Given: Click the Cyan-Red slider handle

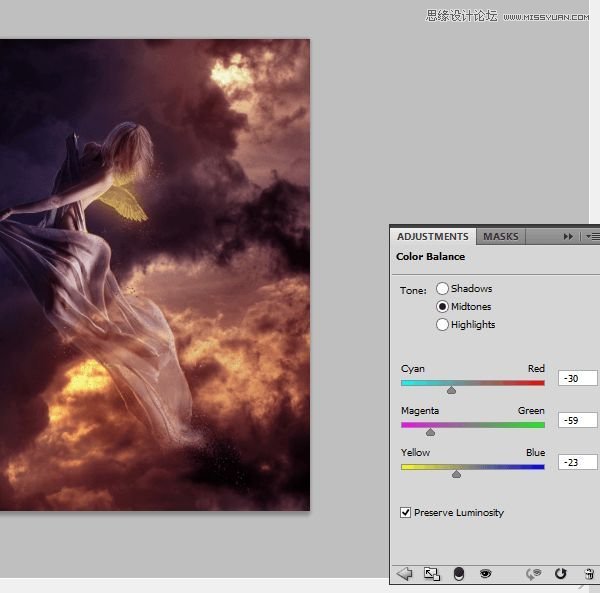Looking at the screenshot, I should [452, 390].
